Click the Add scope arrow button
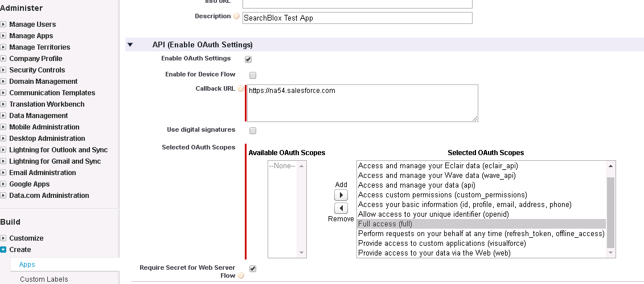644x284 pixels. (341, 195)
